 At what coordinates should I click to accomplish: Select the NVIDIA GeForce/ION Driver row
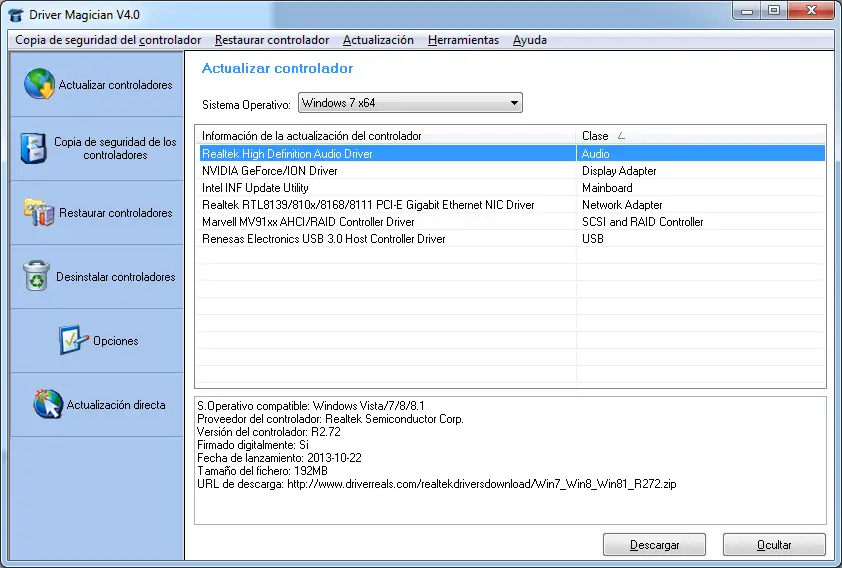coord(512,171)
